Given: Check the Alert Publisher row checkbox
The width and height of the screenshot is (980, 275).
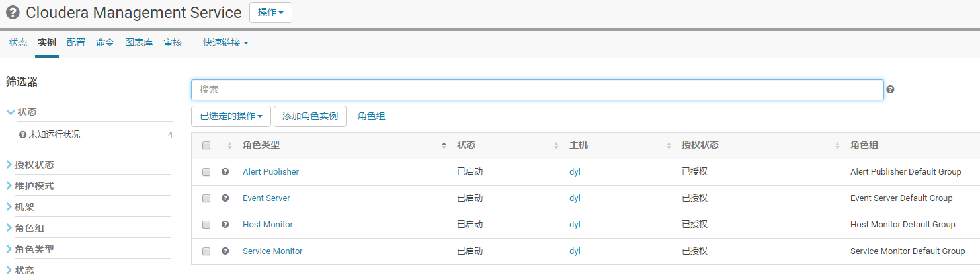Looking at the screenshot, I should [206, 172].
